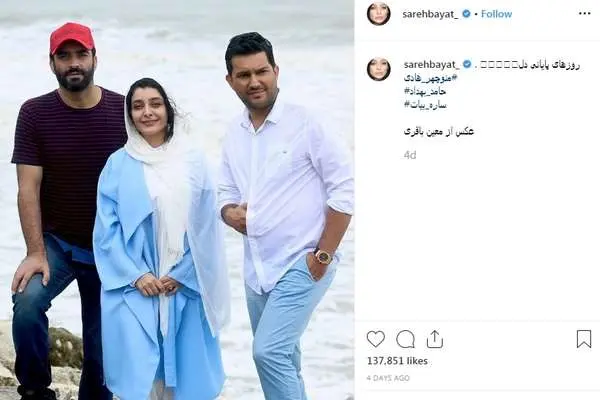The width and height of the screenshot is (600, 400).
Task: Open sarehbayat_ profile from header username
Action: (x=430, y=14)
